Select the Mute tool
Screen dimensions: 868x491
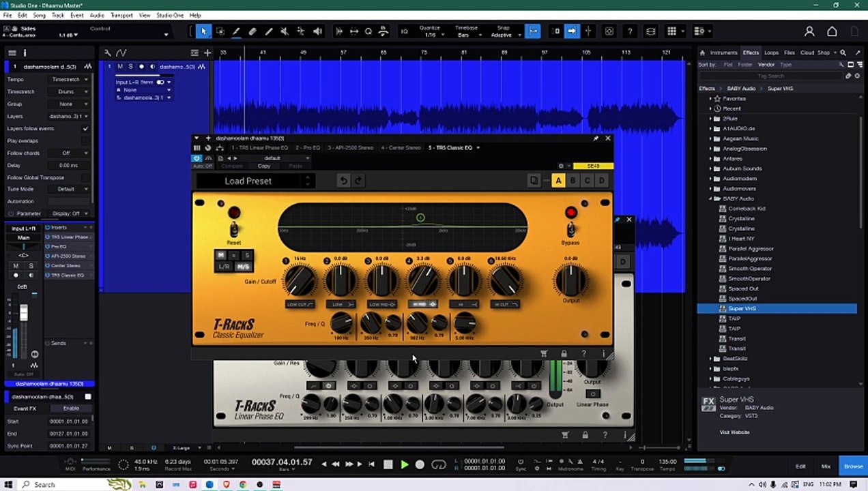pos(285,31)
